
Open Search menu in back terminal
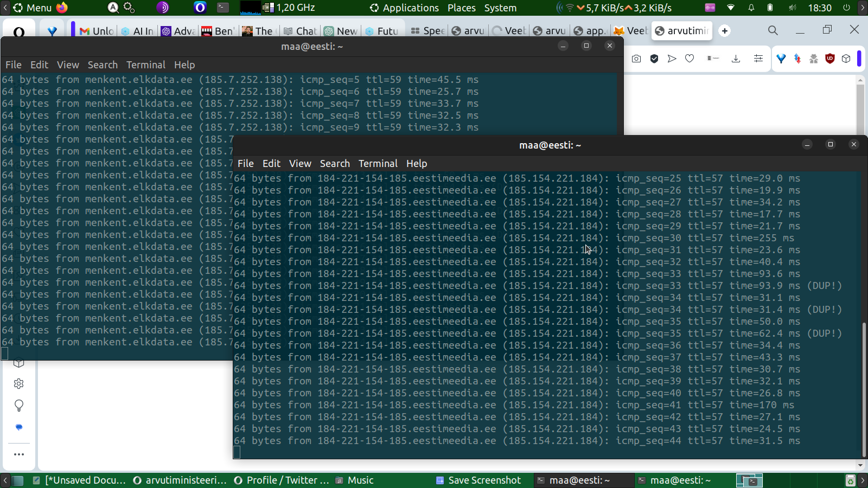(103, 65)
